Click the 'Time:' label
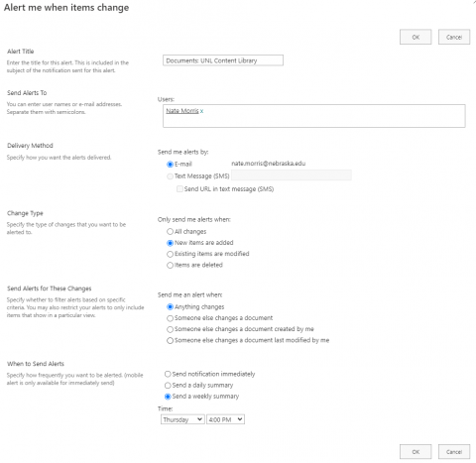Image resolution: width=476 pixels, height=463 pixels. [165, 408]
